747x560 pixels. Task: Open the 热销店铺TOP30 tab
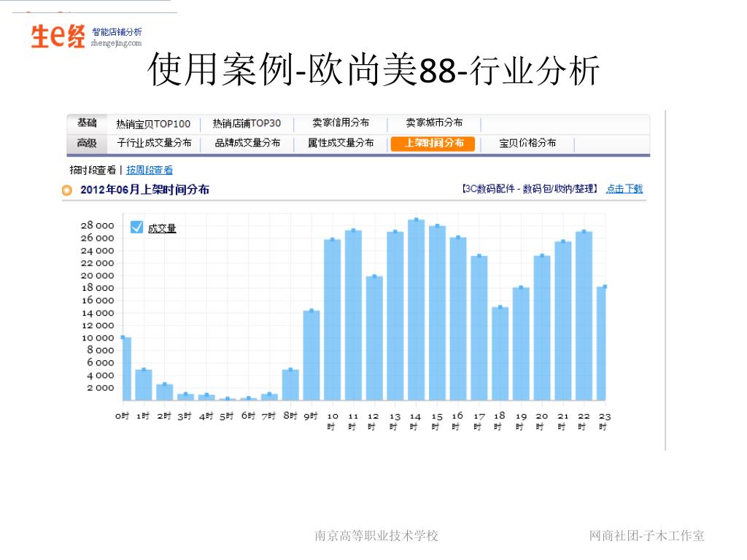pos(247,123)
